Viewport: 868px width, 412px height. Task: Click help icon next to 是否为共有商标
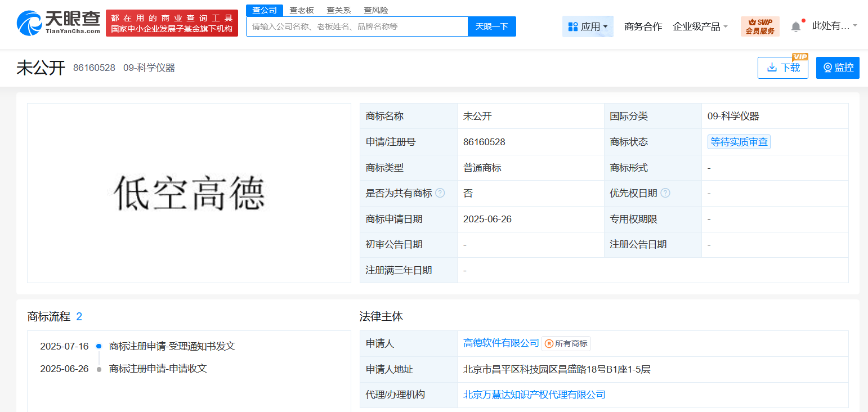click(x=440, y=193)
